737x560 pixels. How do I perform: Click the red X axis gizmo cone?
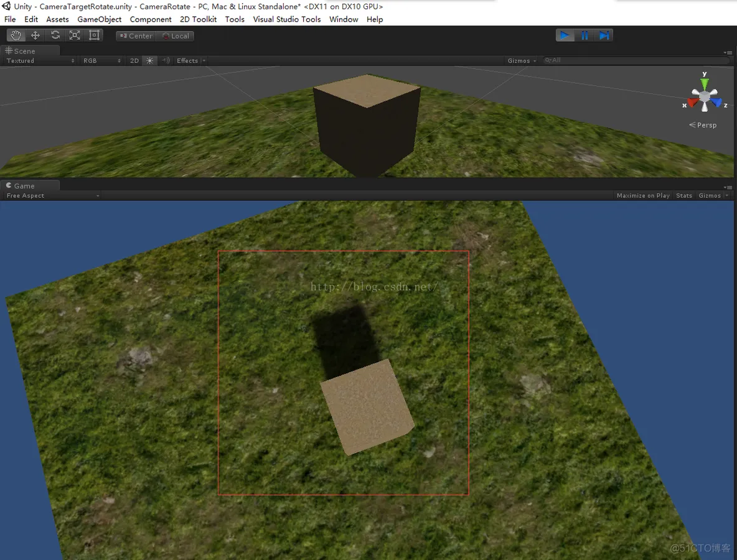(x=693, y=101)
